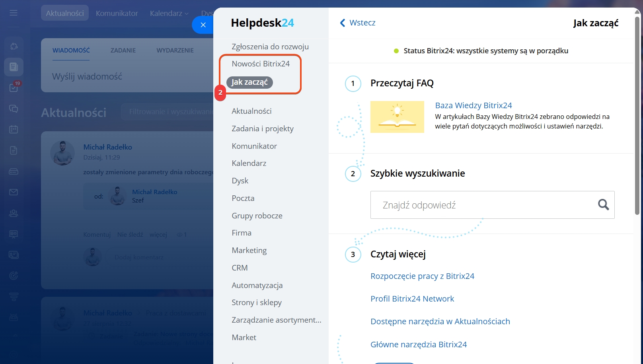Screen dimensions: 643x364
Task: Click the Dodaj komentarz field
Action: [x=159, y=257]
